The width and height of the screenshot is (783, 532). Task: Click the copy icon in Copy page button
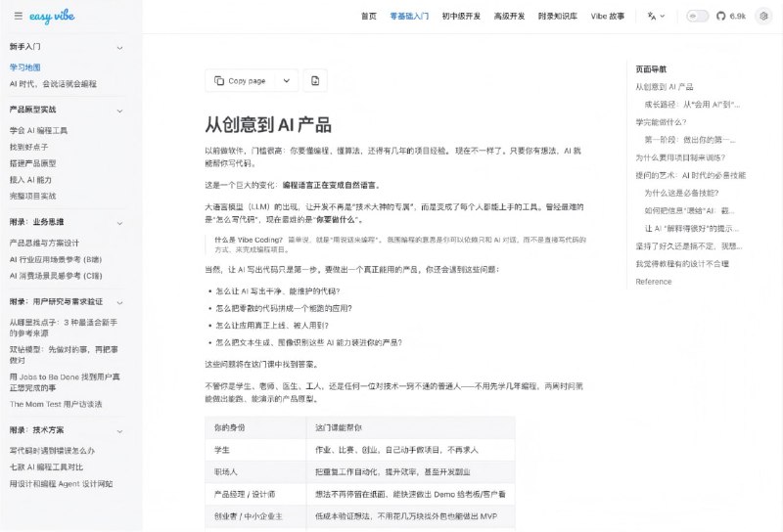218,80
